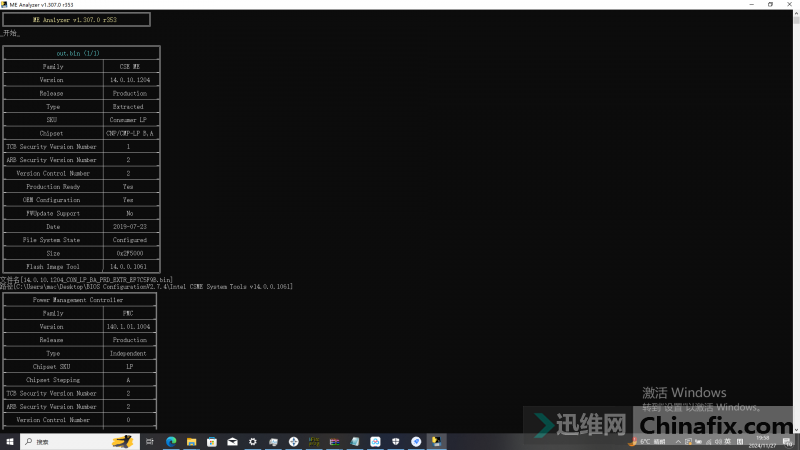Click the 'ME Analyzer v1.307.0 r353' header box
Screen dimensions: 800x450
(77, 20)
